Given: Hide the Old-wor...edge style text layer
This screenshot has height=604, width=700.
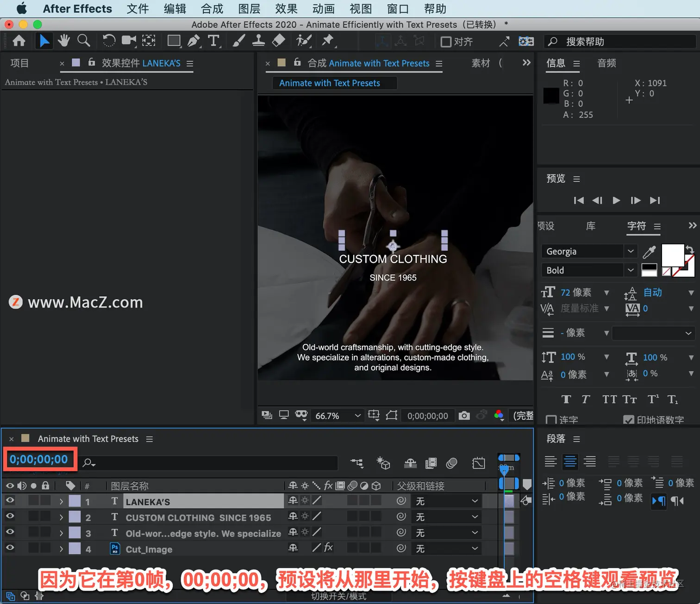Looking at the screenshot, I should coord(10,532).
